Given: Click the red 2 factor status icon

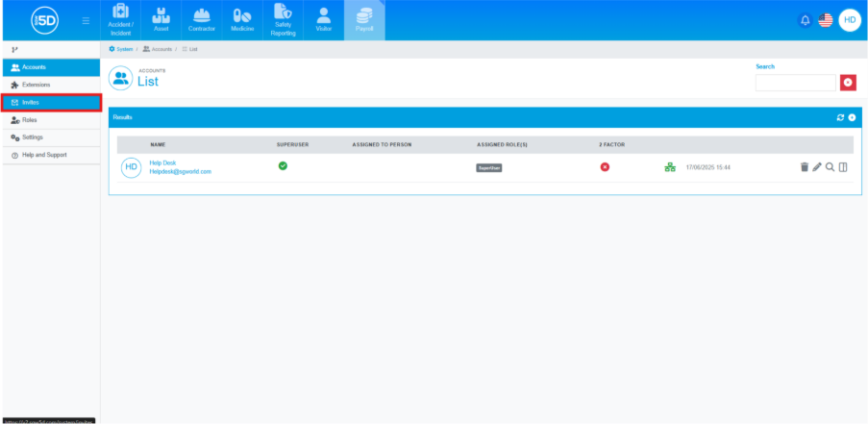Looking at the screenshot, I should coord(605,166).
